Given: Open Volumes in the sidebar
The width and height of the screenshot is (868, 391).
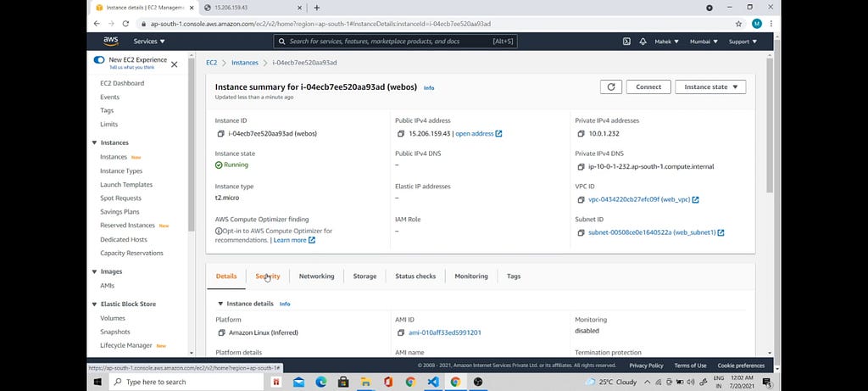Looking at the screenshot, I should coord(113,318).
